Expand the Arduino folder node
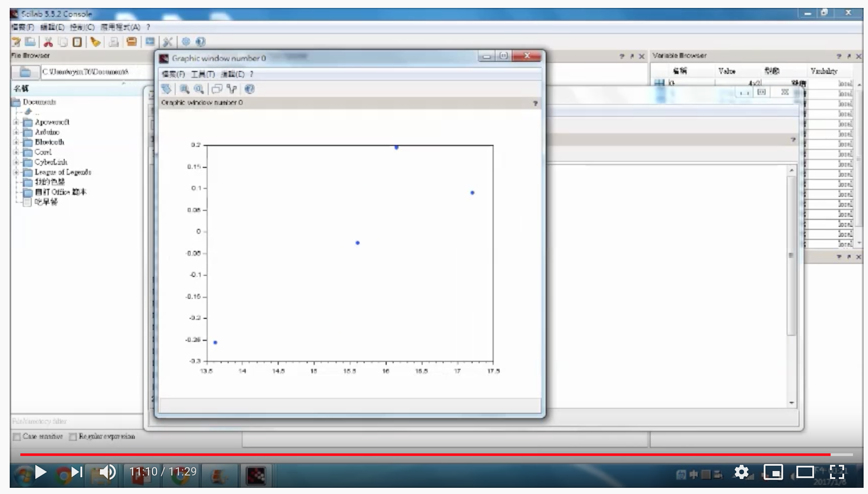 pyautogui.click(x=16, y=132)
